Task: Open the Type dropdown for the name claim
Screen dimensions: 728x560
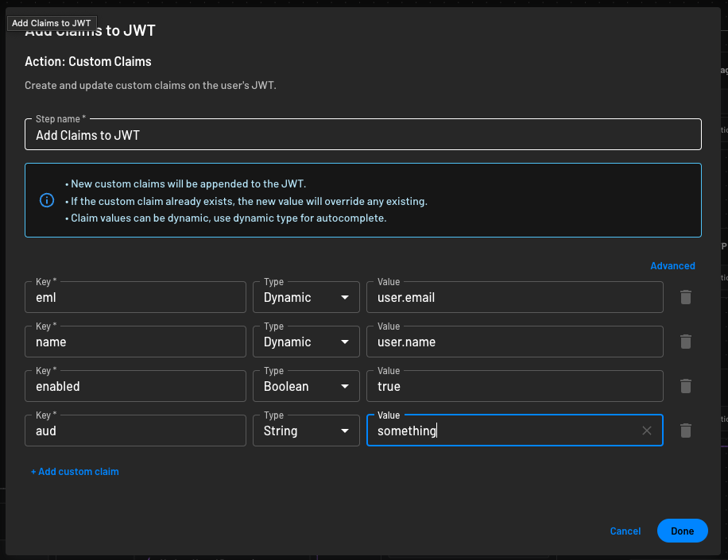Action: [x=306, y=342]
